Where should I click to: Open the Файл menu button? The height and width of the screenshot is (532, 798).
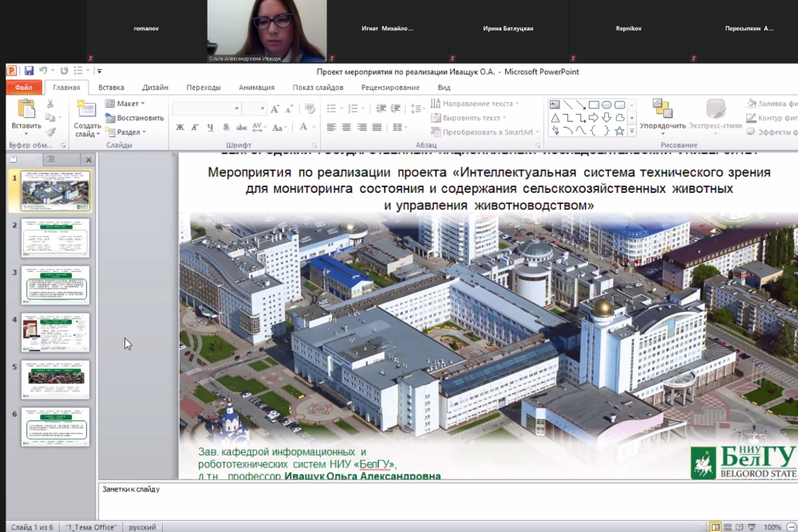coord(23,88)
